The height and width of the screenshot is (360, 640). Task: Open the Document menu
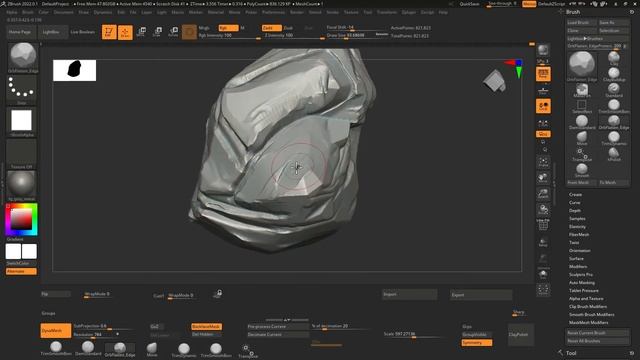(64, 12)
